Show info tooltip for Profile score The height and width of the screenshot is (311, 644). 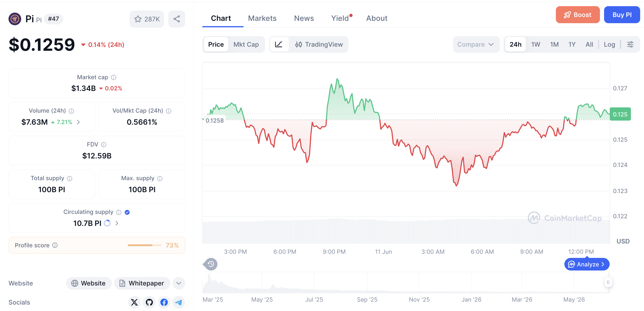[55, 245]
